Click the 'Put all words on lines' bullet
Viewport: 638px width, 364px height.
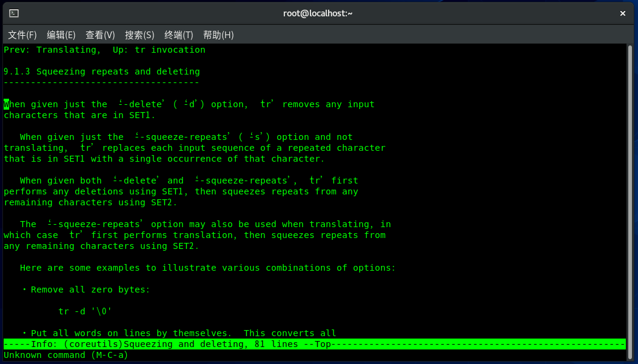[x=130, y=333]
